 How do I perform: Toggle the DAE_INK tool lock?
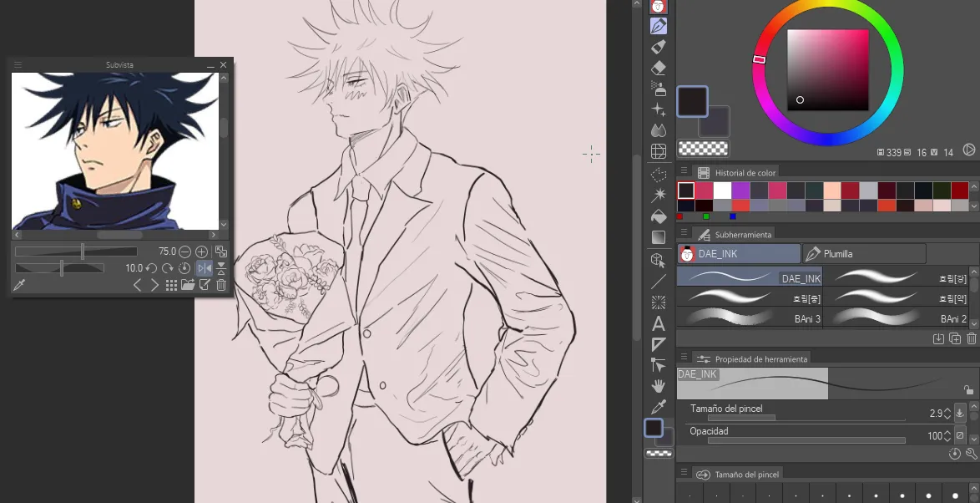pos(968,389)
